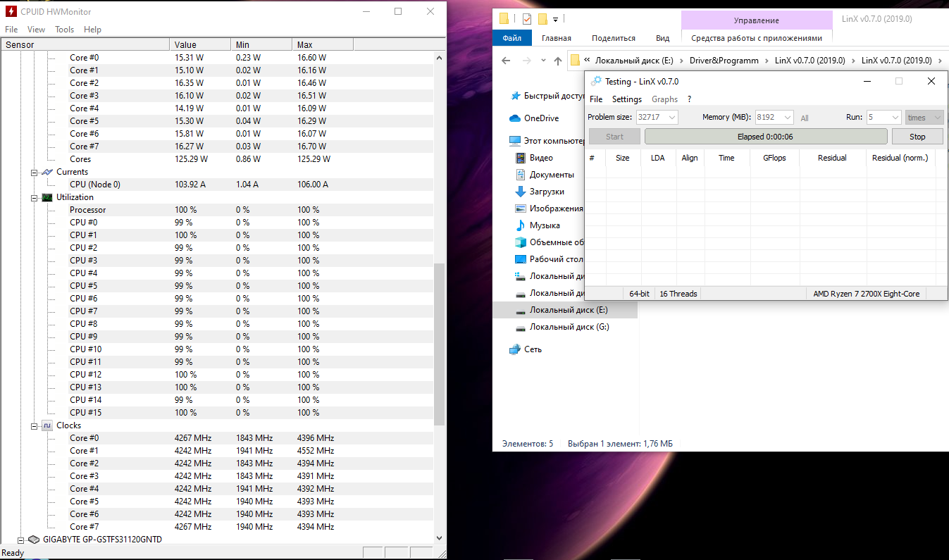Click the Рабочий стол desktop icon
Screen dimensions: 949x560
[521, 259]
